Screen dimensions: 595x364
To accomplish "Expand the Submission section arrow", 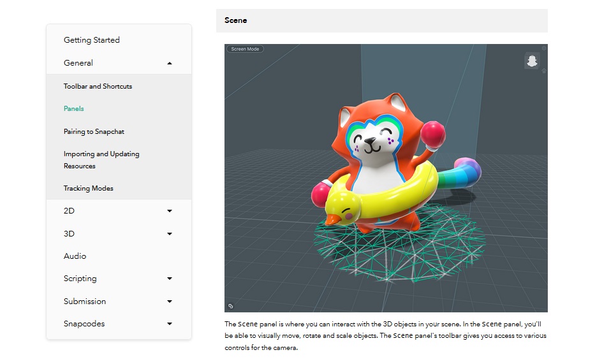I will [170, 302].
